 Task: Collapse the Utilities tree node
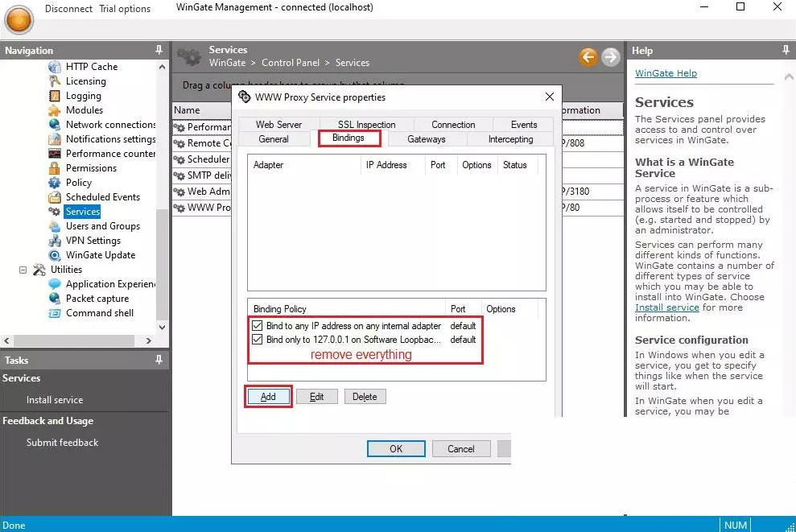pyautogui.click(x=23, y=270)
